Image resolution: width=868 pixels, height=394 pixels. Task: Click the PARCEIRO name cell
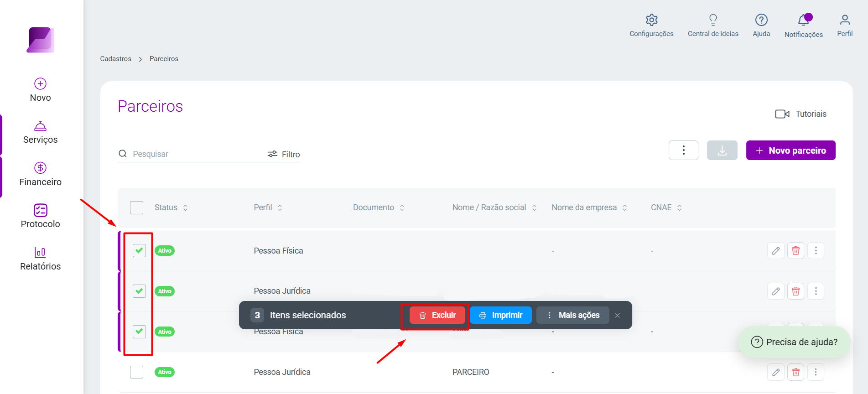pos(471,372)
